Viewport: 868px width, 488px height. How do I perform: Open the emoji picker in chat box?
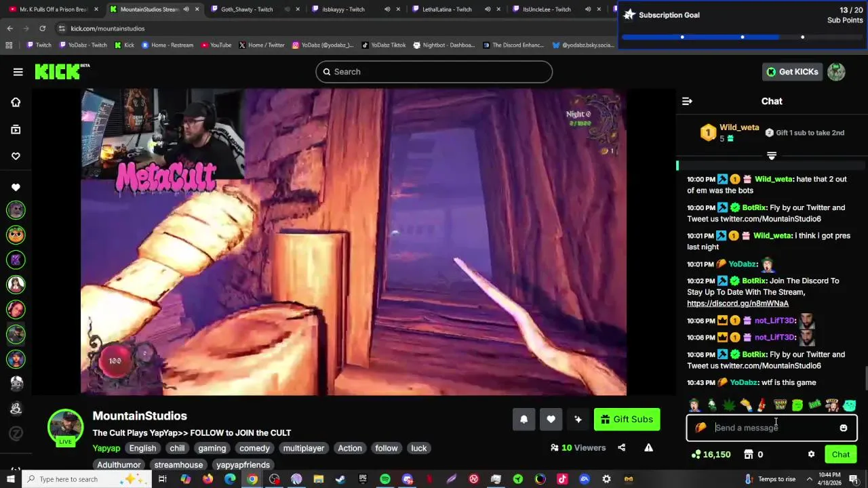click(x=844, y=428)
